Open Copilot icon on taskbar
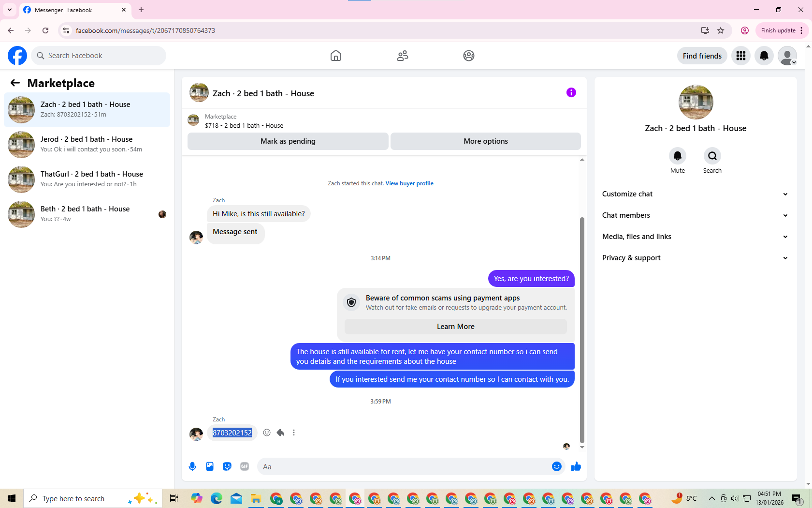 (197, 498)
